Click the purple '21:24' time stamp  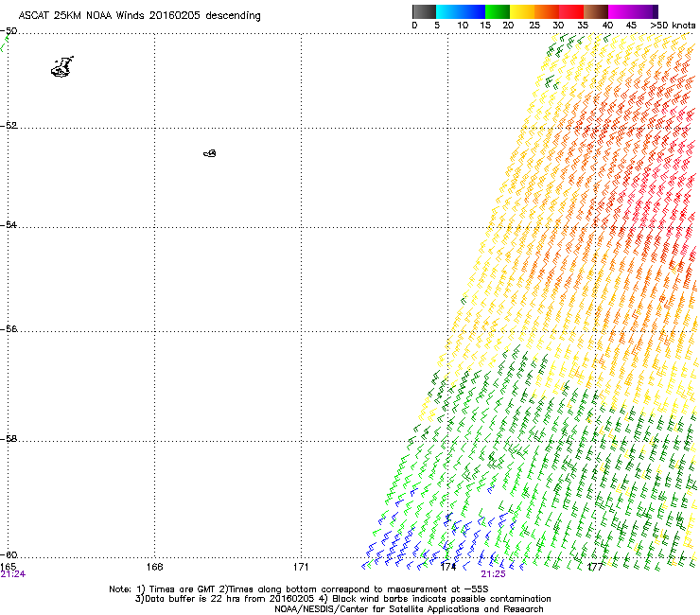pyautogui.click(x=13, y=574)
